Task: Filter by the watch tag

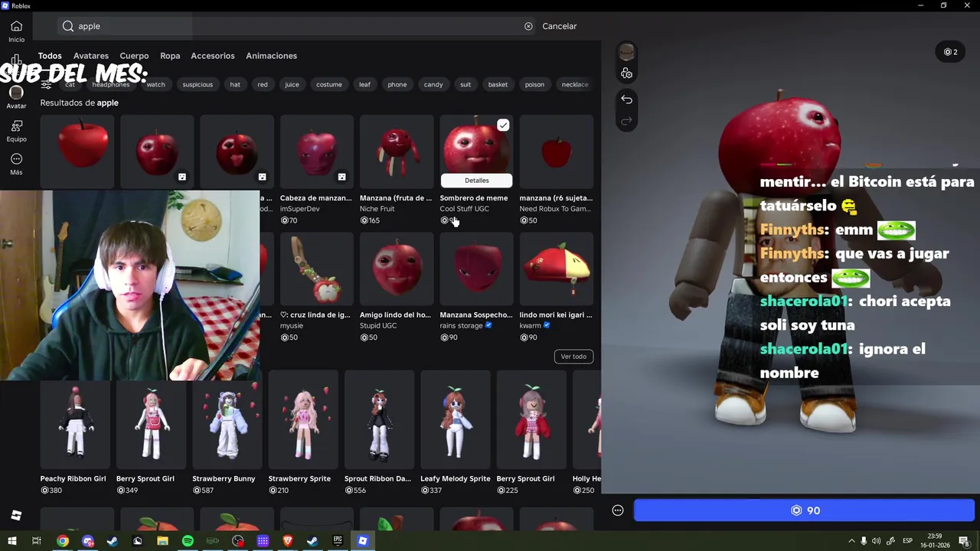Action: pos(155,84)
